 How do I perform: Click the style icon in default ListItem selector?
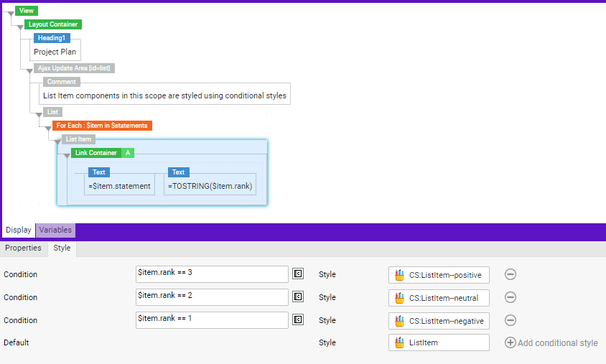pyautogui.click(x=400, y=343)
